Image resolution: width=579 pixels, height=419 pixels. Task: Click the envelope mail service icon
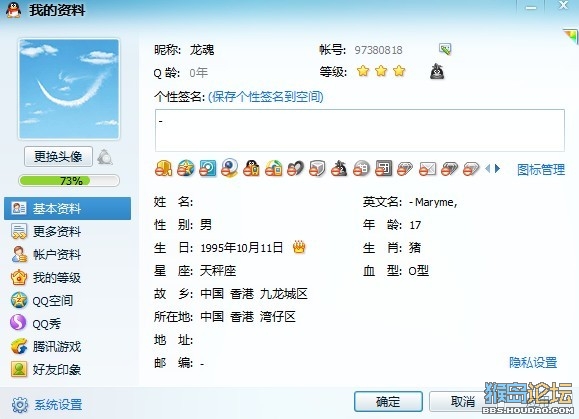point(427,169)
